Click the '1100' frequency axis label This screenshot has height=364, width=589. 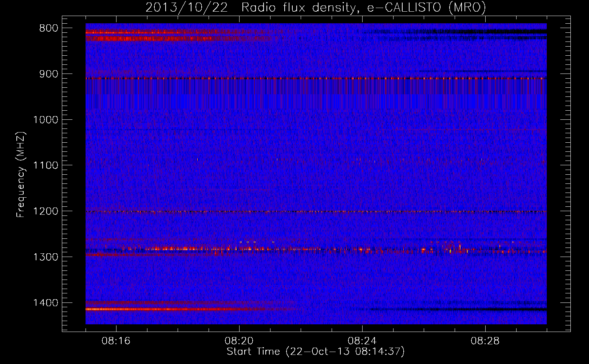(x=46, y=166)
